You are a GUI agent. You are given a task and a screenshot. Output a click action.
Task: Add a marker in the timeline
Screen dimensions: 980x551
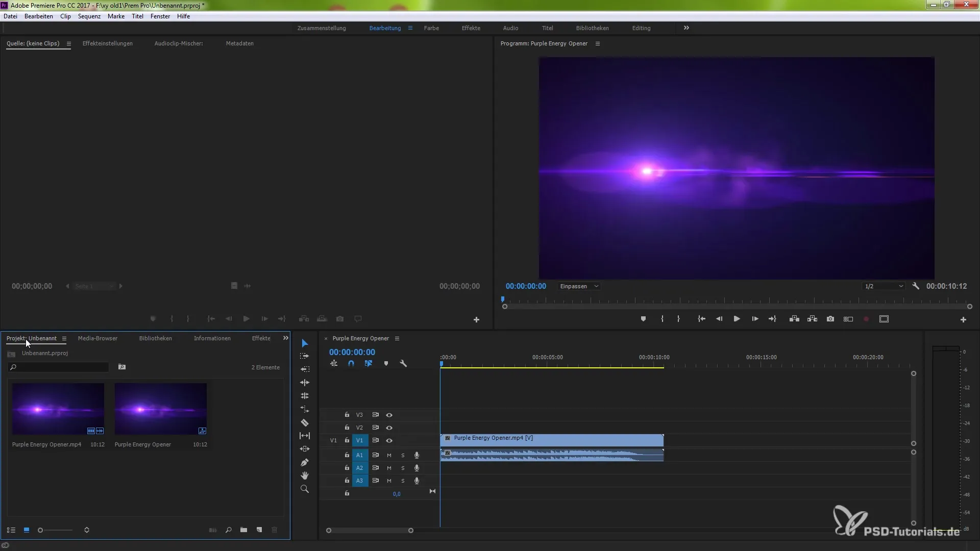pyautogui.click(x=386, y=364)
